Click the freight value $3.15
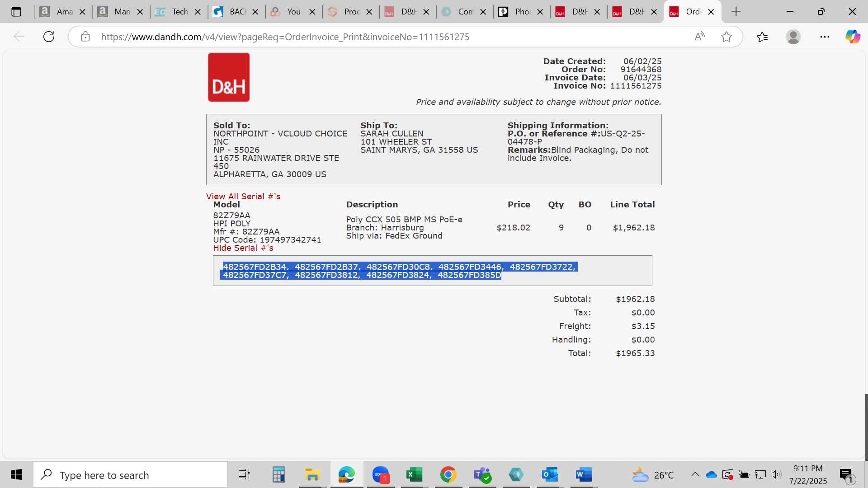Viewport: 868px width, 488px height. point(643,326)
